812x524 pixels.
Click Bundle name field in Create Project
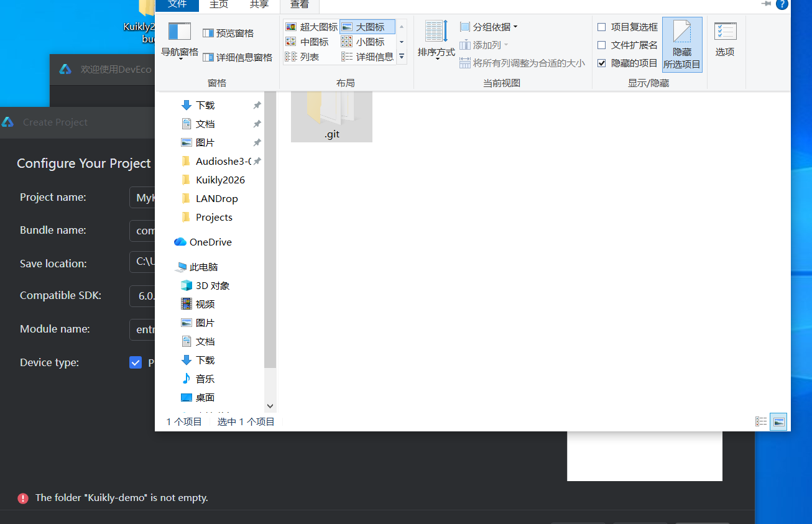pyautogui.click(x=142, y=230)
